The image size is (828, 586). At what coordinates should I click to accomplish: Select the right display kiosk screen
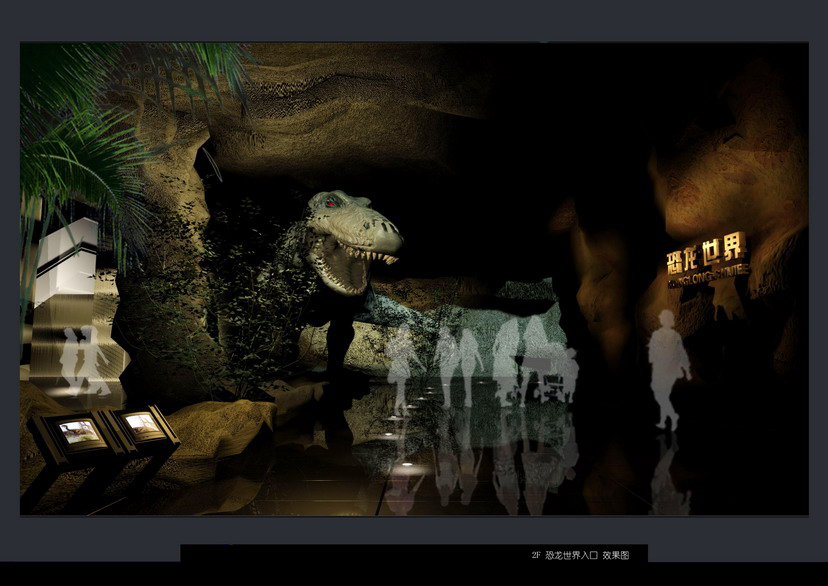[x=141, y=424]
